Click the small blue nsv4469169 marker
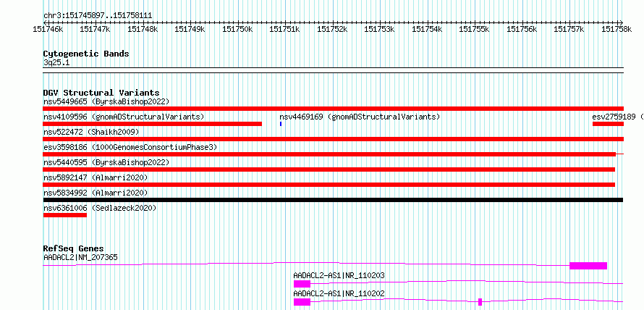This screenshot has width=644, height=310. pyautogui.click(x=281, y=124)
